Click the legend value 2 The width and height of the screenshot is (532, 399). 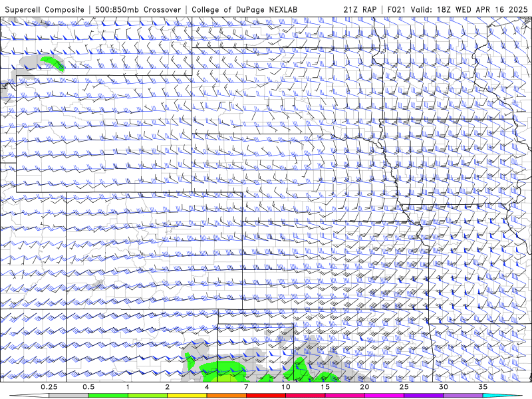tap(168, 387)
